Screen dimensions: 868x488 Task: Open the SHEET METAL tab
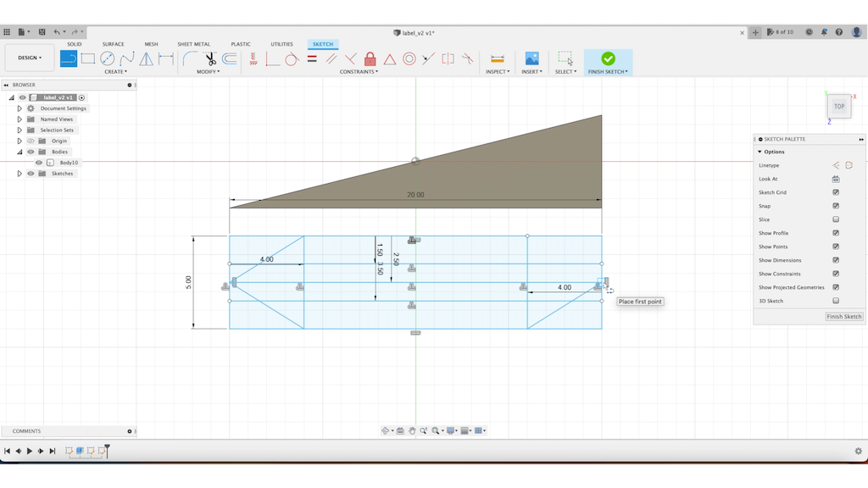pyautogui.click(x=194, y=44)
